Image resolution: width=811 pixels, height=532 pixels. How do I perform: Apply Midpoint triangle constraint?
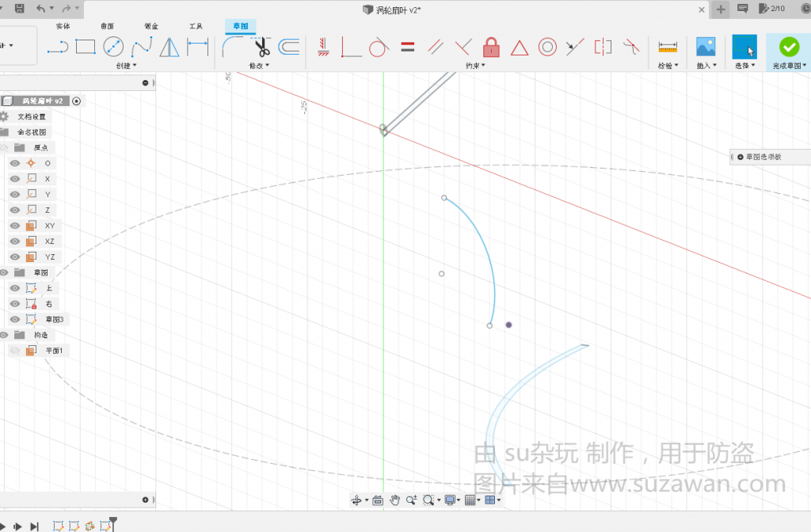[x=520, y=48]
